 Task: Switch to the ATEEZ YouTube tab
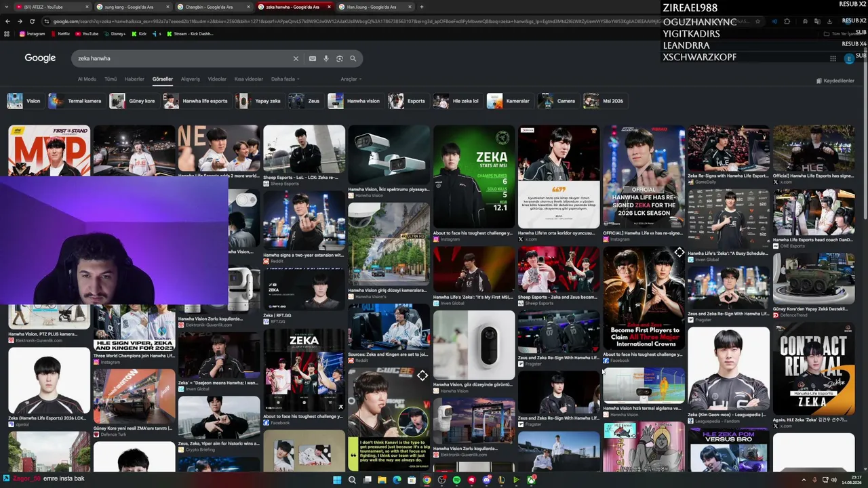pyautogui.click(x=51, y=7)
